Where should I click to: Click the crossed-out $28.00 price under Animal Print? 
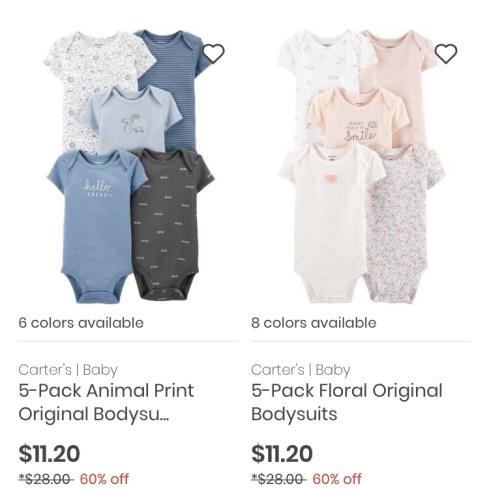(46, 479)
